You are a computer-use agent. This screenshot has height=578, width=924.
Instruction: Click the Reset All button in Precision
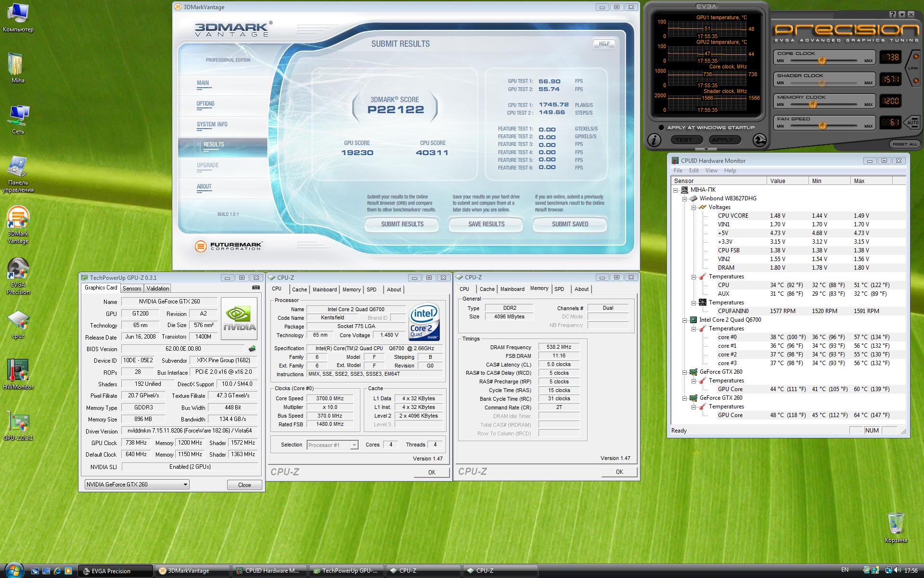click(905, 144)
